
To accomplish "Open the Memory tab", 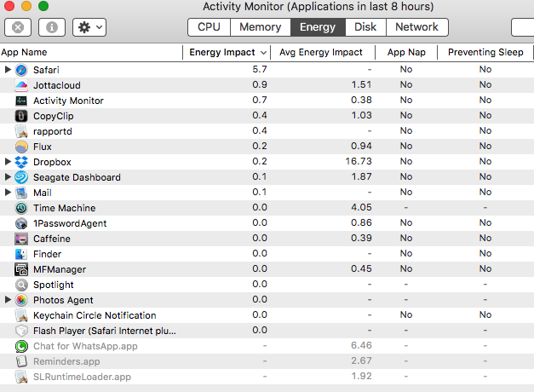I will (261, 27).
